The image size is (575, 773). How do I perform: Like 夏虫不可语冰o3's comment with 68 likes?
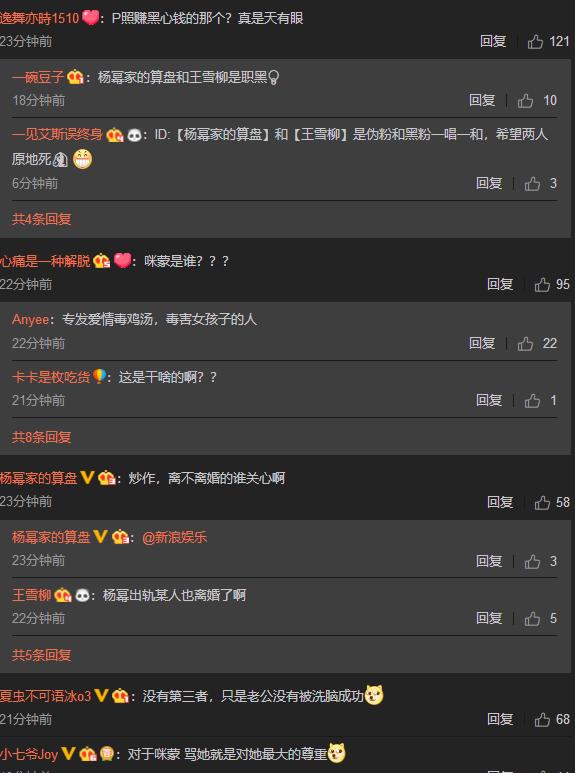point(542,720)
